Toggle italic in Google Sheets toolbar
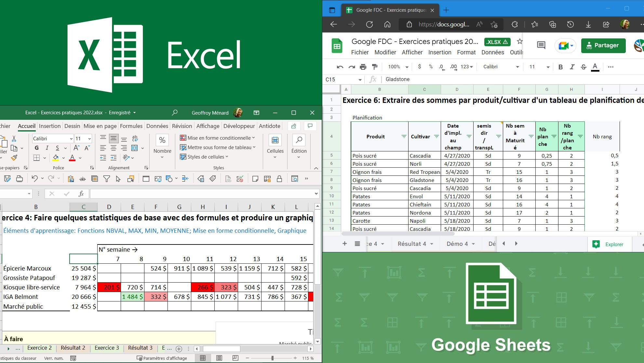The width and height of the screenshot is (644, 363). tap(572, 67)
